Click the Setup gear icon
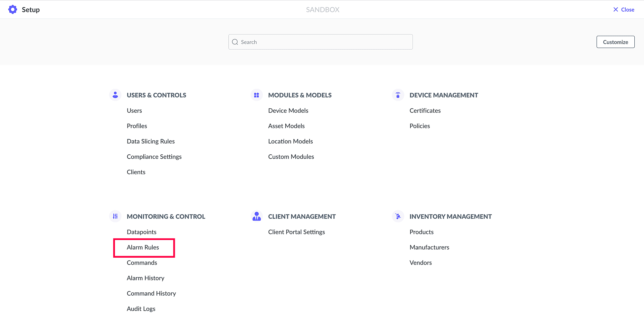 (x=13, y=10)
